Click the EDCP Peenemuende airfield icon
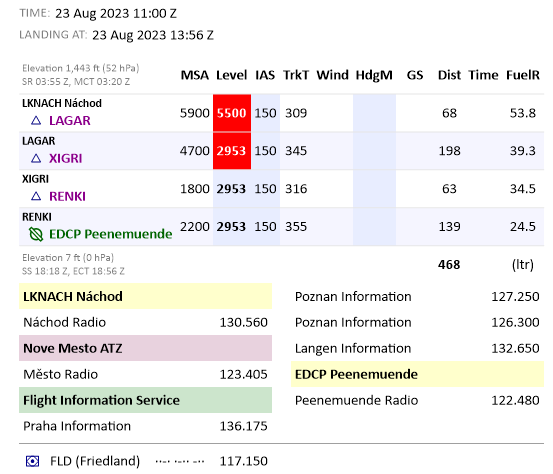Viewport: 553px width, 474px height. [36, 234]
